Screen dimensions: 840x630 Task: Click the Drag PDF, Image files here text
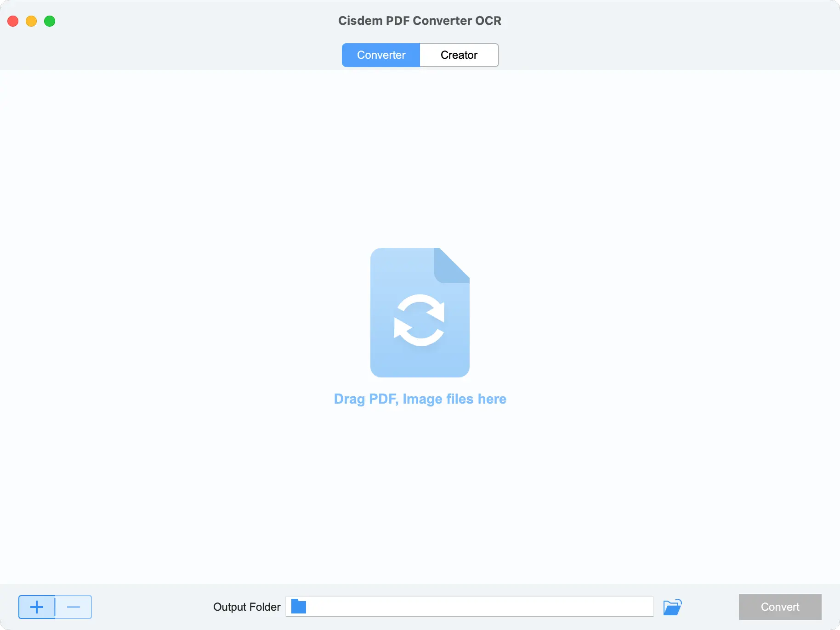(420, 399)
